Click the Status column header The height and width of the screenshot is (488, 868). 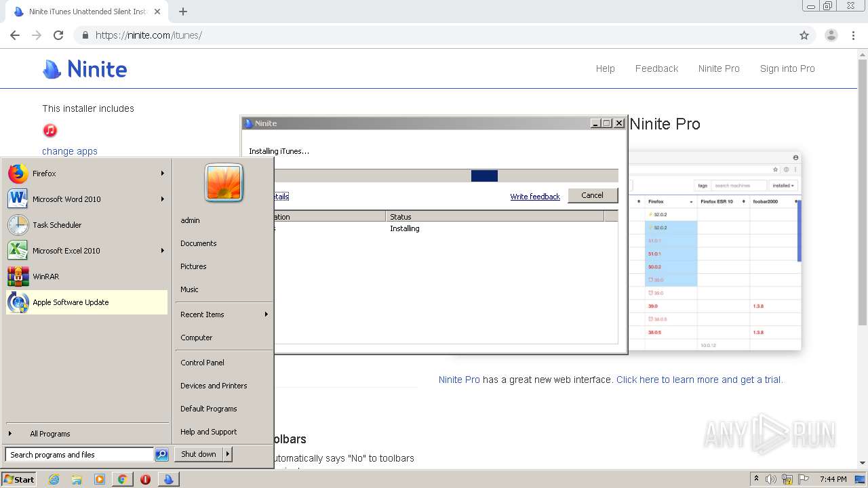[494, 217]
